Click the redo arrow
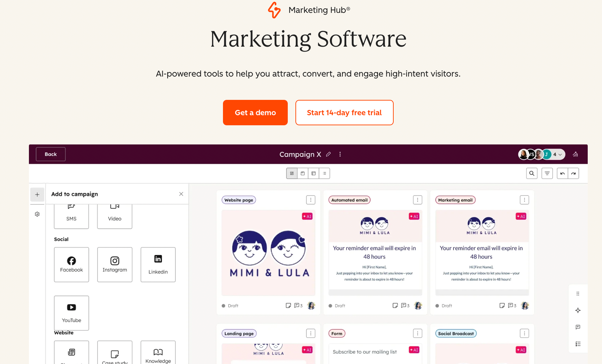Viewport: 602px width, 364px height. (573, 173)
